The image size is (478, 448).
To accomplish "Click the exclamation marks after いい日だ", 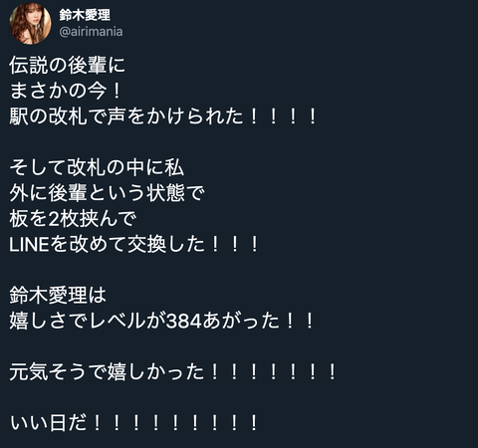I will click(x=175, y=423).
